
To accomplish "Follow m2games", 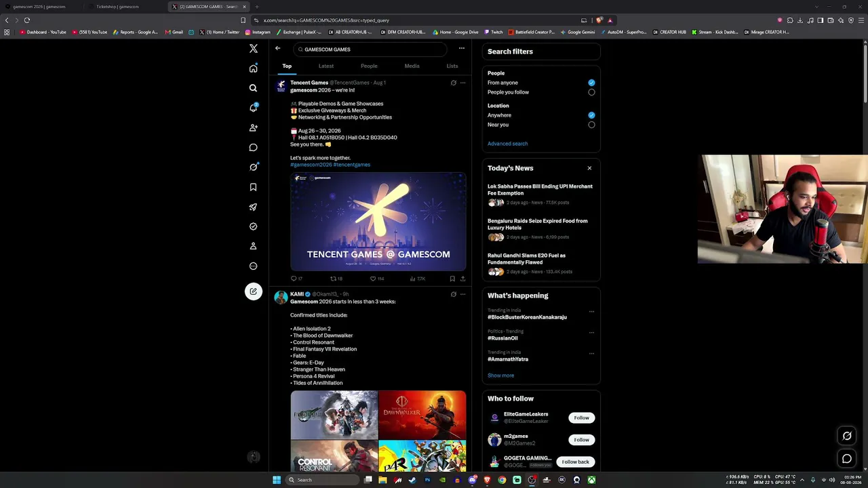I will pos(581,440).
